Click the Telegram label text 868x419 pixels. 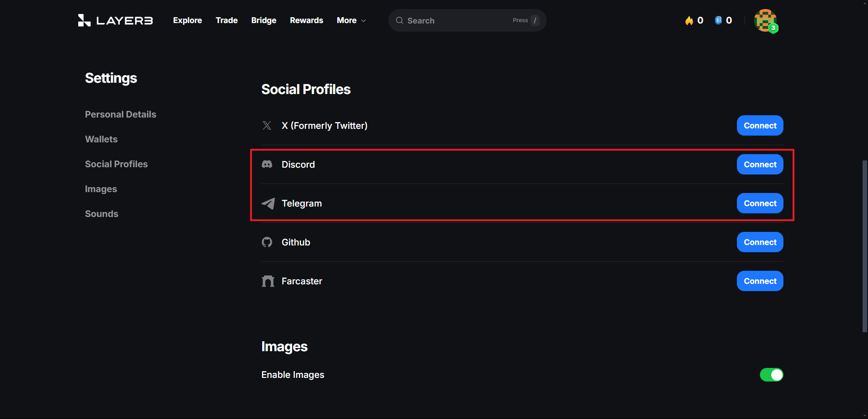[x=302, y=203]
